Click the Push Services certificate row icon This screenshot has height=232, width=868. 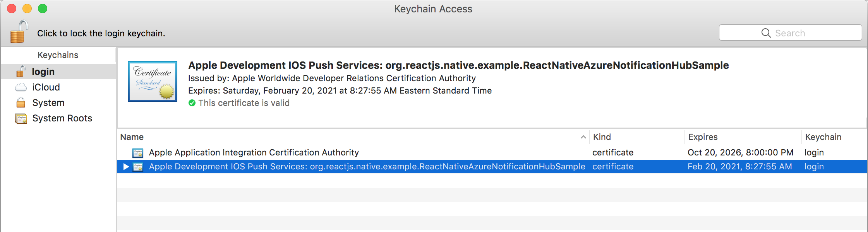(138, 167)
